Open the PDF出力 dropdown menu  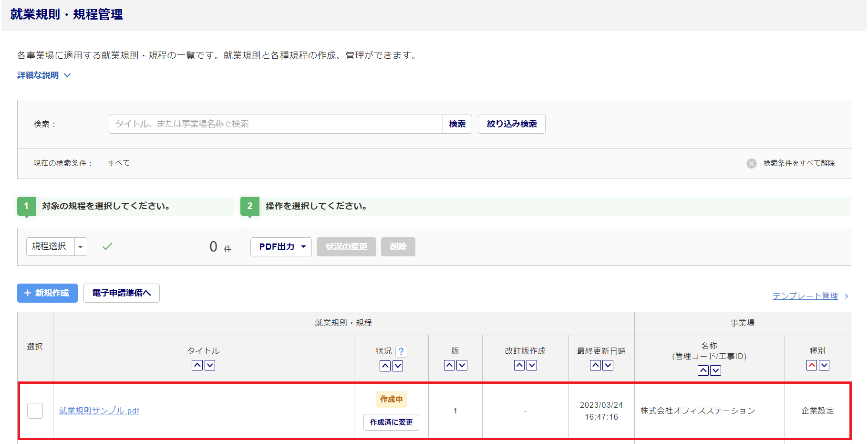coord(281,247)
